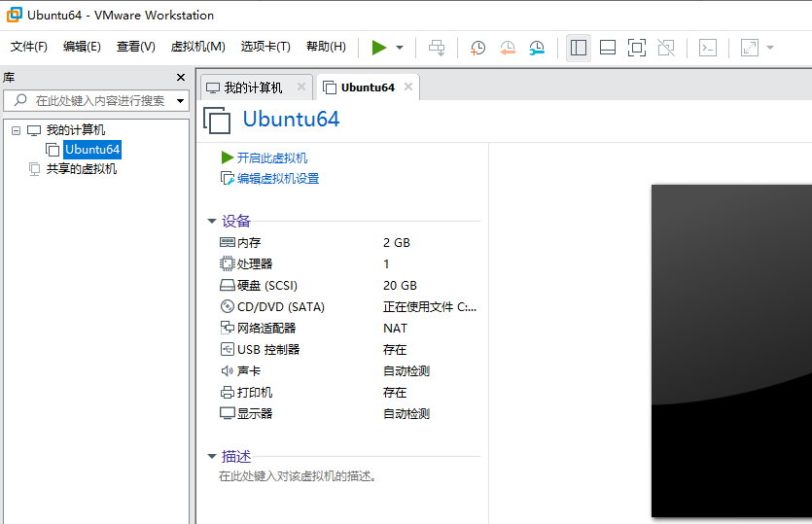Viewport: 812px width, 524px height.
Task: Click the monitor icon beside 显示器
Action: point(228,413)
